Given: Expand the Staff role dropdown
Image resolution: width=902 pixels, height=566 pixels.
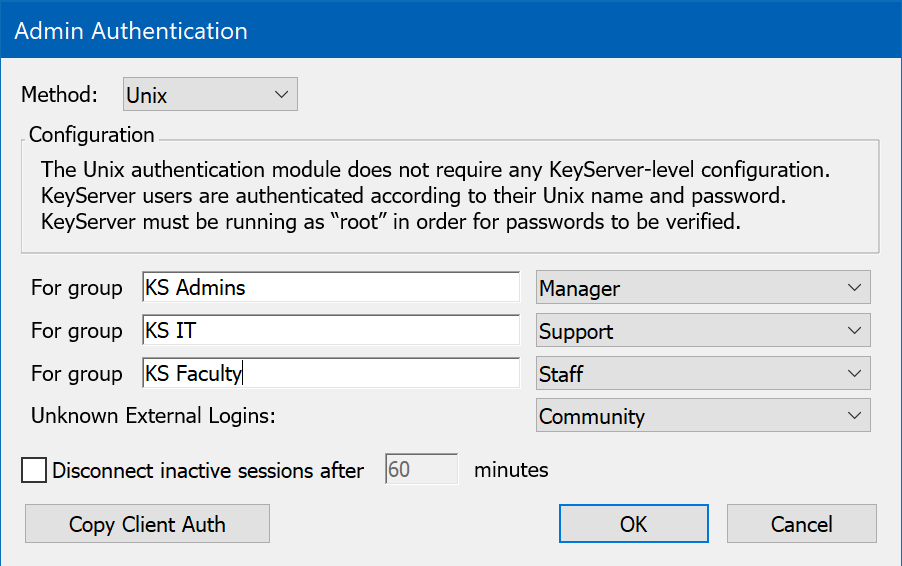Looking at the screenshot, I should 702,374.
